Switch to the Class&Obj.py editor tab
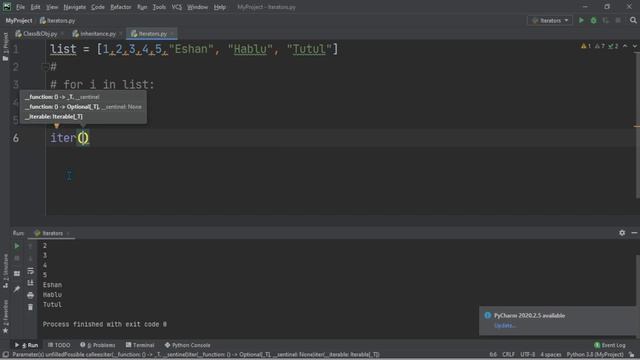 (x=40, y=34)
